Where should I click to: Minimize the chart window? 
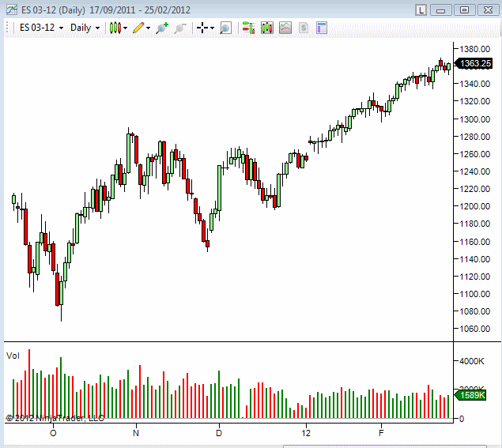(441, 10)
